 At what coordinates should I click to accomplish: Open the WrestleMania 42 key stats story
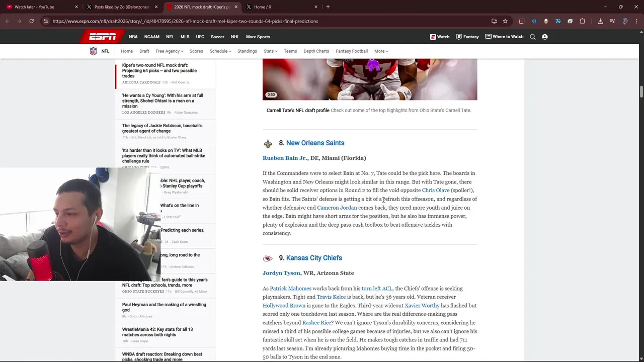coord(157,332)
